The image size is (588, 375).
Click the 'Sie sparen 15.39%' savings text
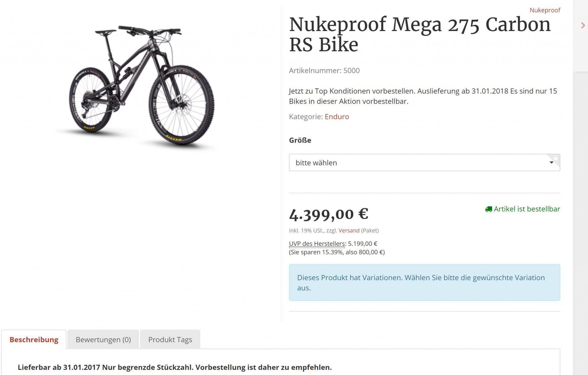point(336,252)
